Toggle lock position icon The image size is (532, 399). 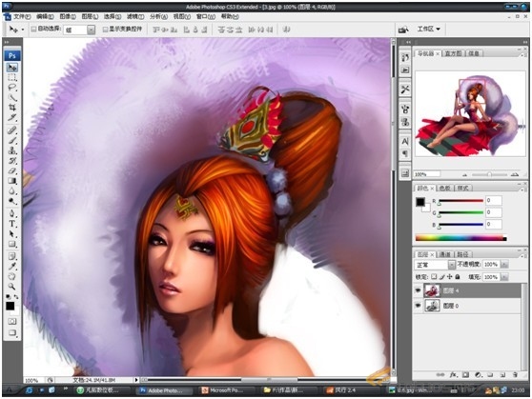[450, 277]
